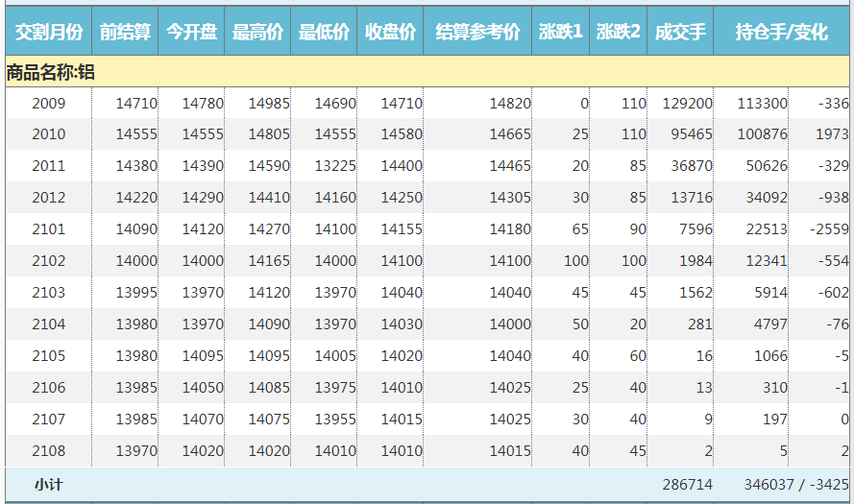Click the 收盘价 column header
Viewport: 854px width, 504px height.
click(390, 32)
